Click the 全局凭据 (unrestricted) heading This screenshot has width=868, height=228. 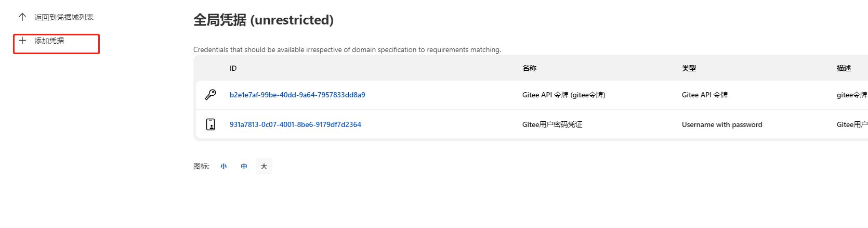click(264, 20)
